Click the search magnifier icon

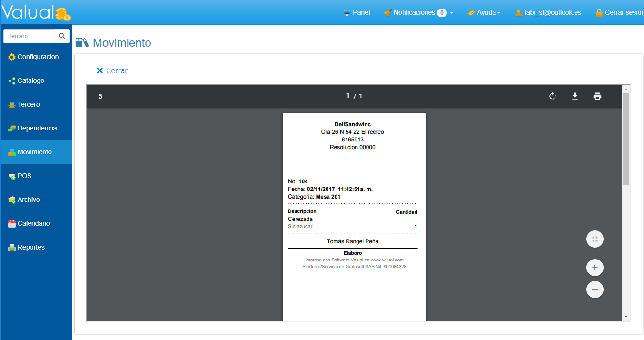[62, 36]
